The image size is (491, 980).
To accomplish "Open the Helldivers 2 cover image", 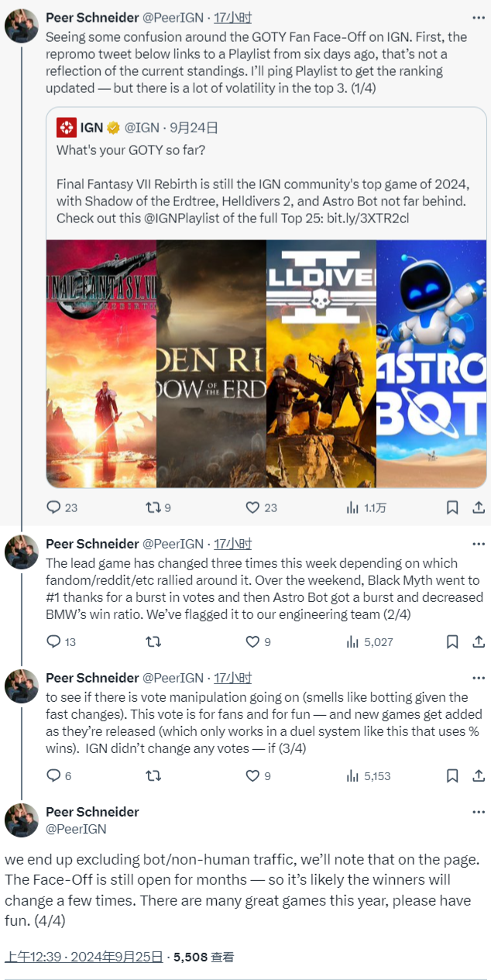I will pos(321,363).
